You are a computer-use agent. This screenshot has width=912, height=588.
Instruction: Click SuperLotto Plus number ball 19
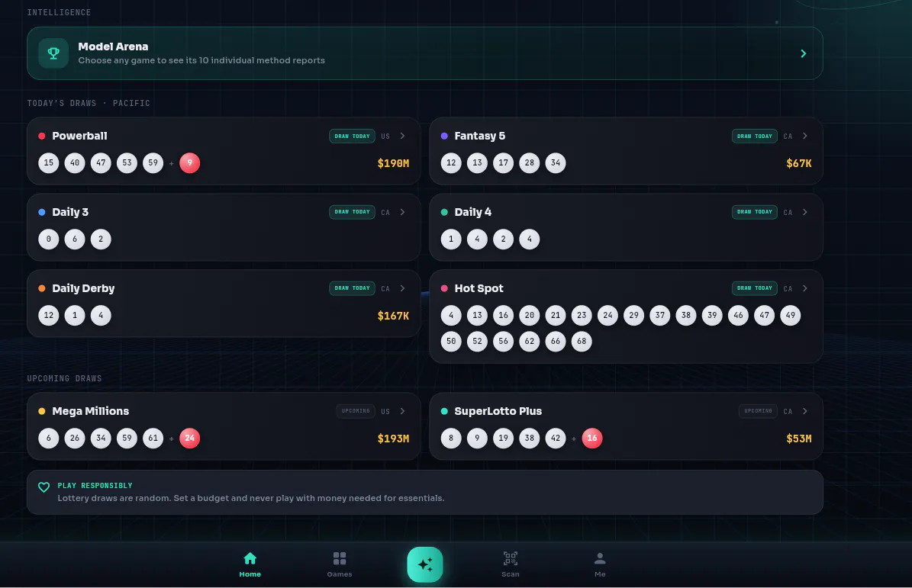pyautogui.click(x=503, y=438)
